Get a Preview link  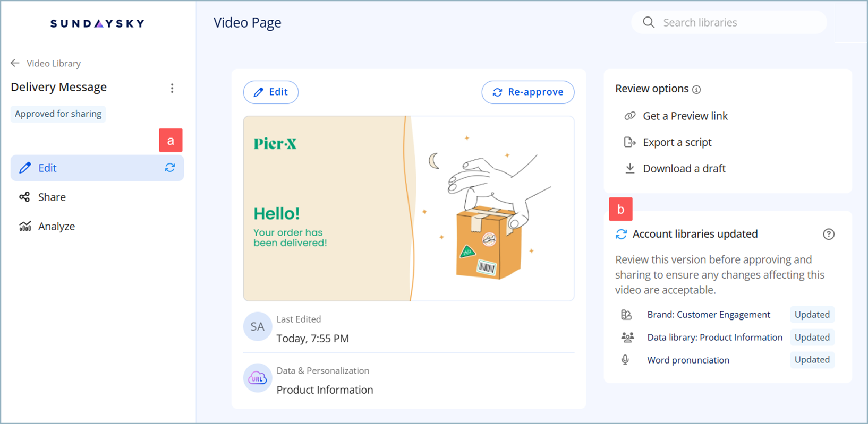(685, 116)
